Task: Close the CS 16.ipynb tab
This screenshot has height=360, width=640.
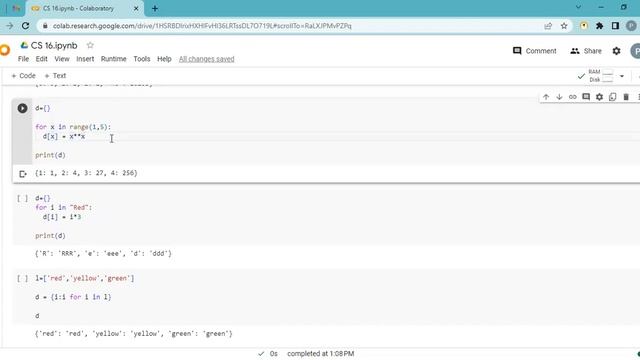Action: pos(136,8)
